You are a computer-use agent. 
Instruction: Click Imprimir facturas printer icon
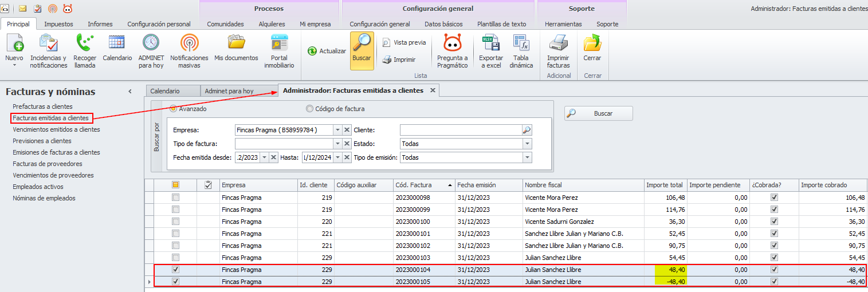coord(558,51)
